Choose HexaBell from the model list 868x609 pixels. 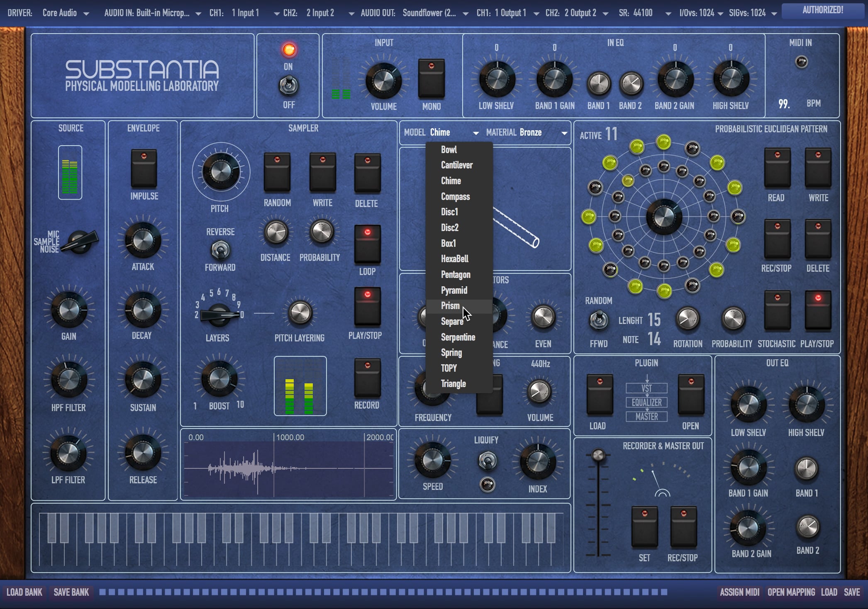point(459,259)
